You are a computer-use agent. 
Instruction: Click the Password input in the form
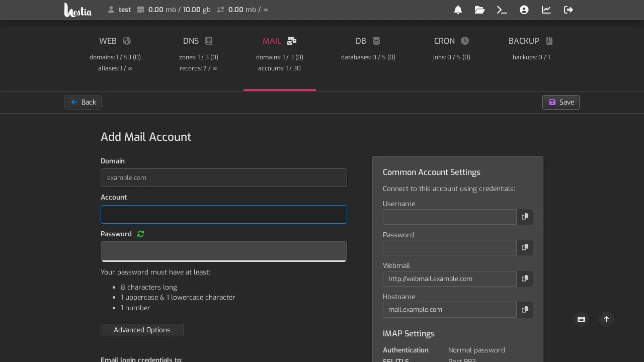(x=224, y=250)
